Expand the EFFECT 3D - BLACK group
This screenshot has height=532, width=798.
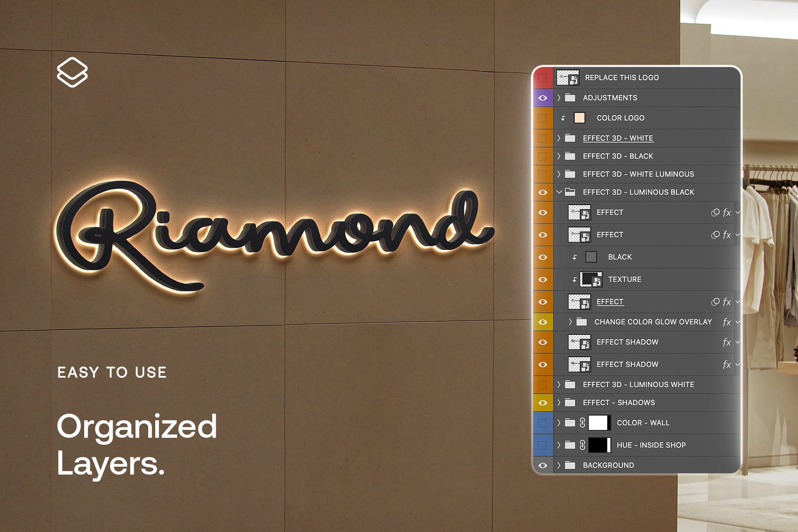coord(559,156)
